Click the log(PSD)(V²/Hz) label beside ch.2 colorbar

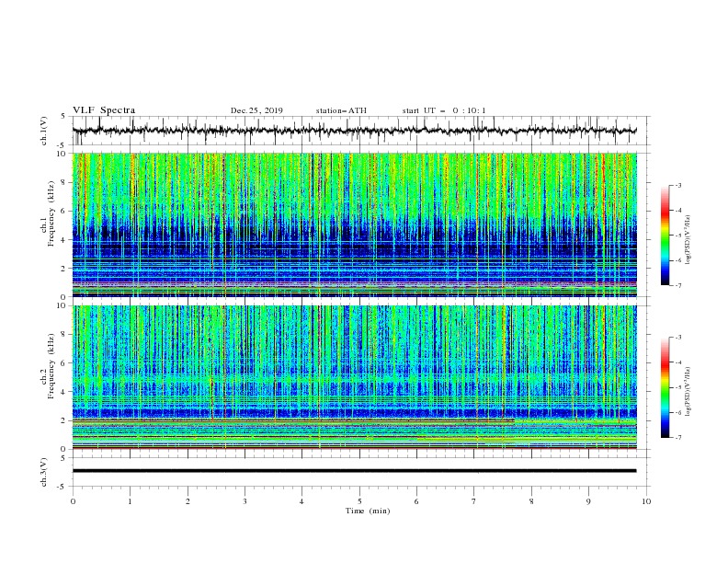point(688,392)
